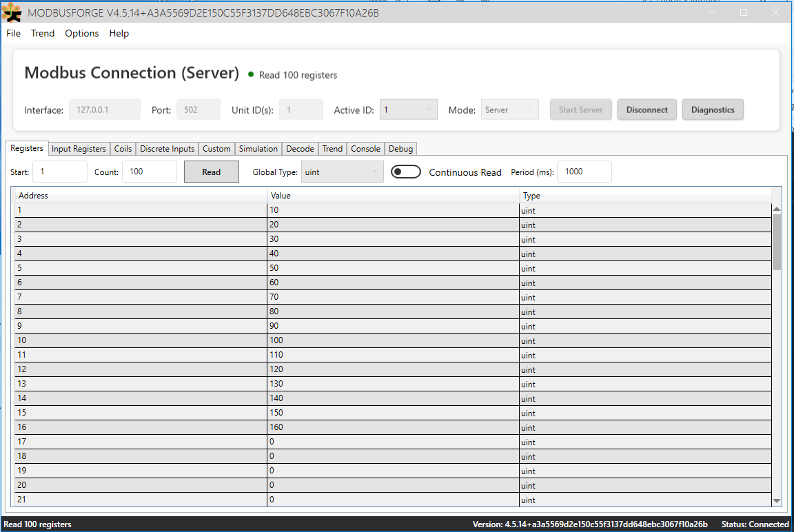Image resolution: width=794 pixels, height=532 pixels.
Task: Click the Start address input field
Action: (x=60, y=172)
